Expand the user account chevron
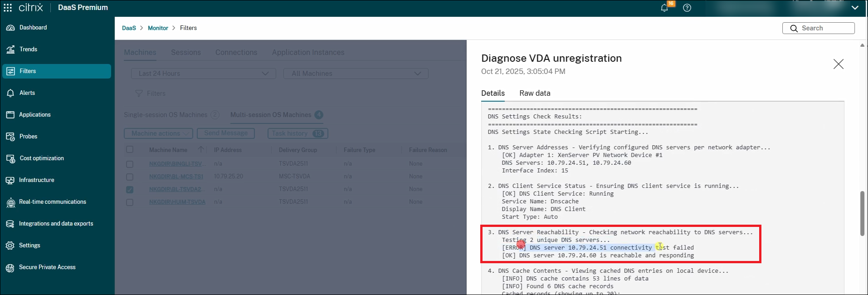868x295 pixels. point(855,8)
